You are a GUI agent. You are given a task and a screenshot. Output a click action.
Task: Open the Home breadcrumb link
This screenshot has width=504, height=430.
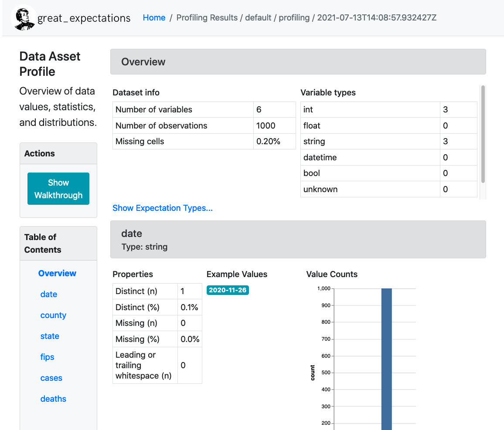[154, 18]
